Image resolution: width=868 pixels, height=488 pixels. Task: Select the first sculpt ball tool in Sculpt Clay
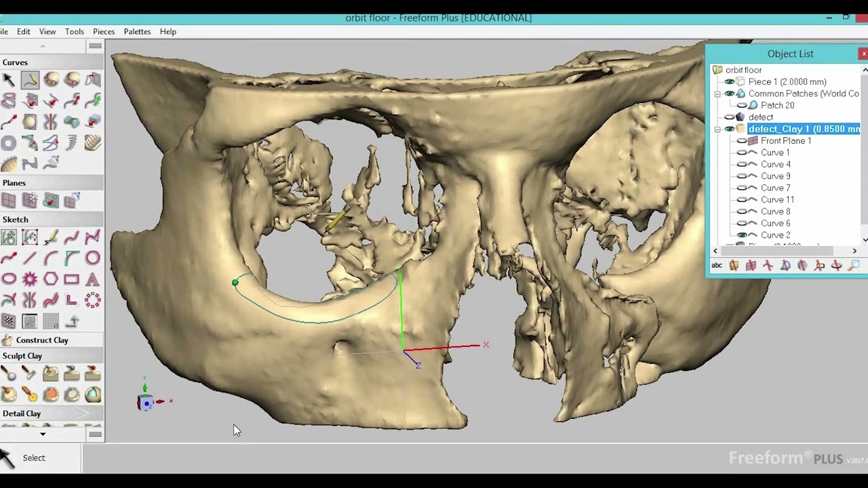(9, 373)
